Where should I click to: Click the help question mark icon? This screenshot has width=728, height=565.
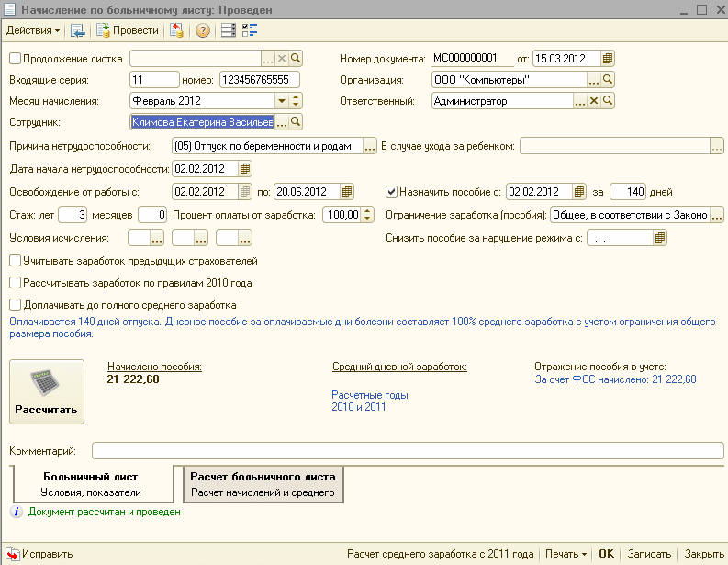click(x=203, y=30)
